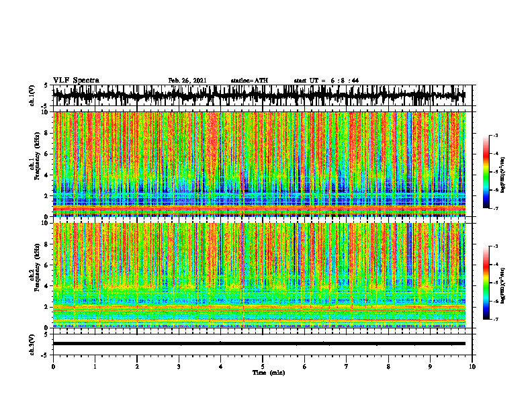
Task: Click the ch.2 "Frequency (kHz)" axis label
Action: click(37, 267)
